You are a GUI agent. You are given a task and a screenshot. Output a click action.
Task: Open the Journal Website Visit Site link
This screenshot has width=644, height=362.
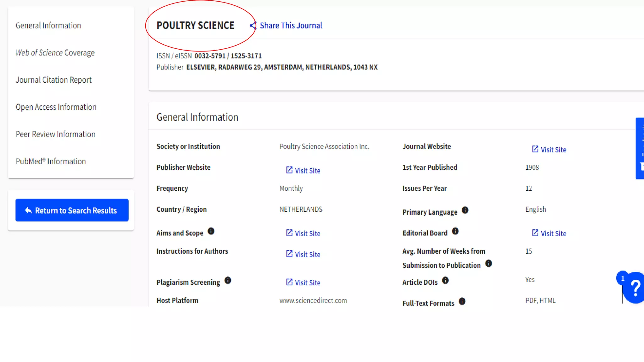click(549, 150)
